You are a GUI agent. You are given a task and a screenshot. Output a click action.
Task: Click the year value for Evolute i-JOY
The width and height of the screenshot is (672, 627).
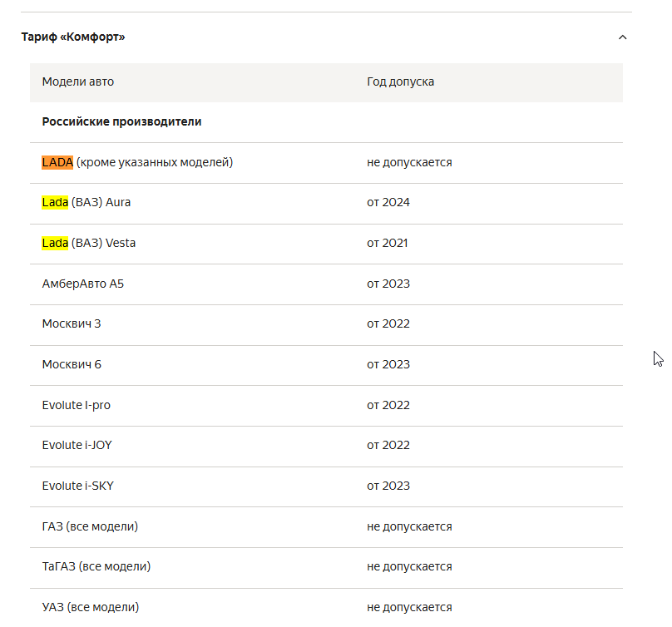[388, 445]
